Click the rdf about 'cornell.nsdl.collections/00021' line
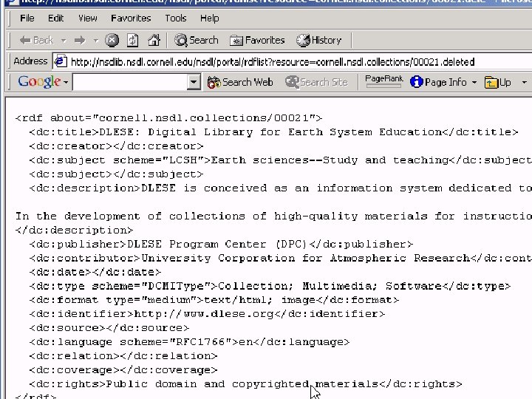532x399 pixels. [x=168, y=117]
